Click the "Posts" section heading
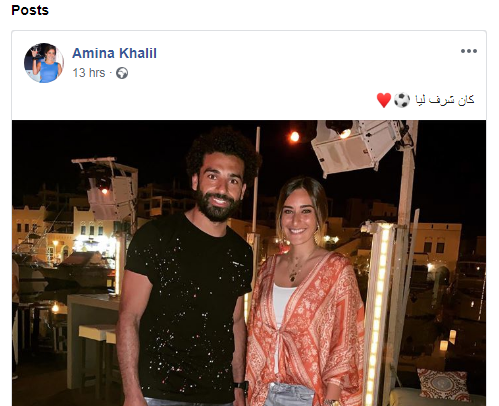This screenshot has width=499, height=406. click(30, 10)
